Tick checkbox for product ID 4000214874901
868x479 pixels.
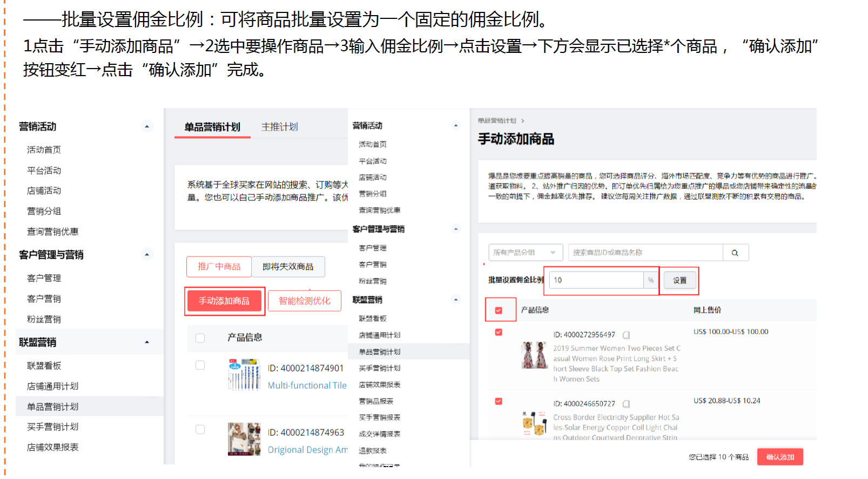click(200, 365)
